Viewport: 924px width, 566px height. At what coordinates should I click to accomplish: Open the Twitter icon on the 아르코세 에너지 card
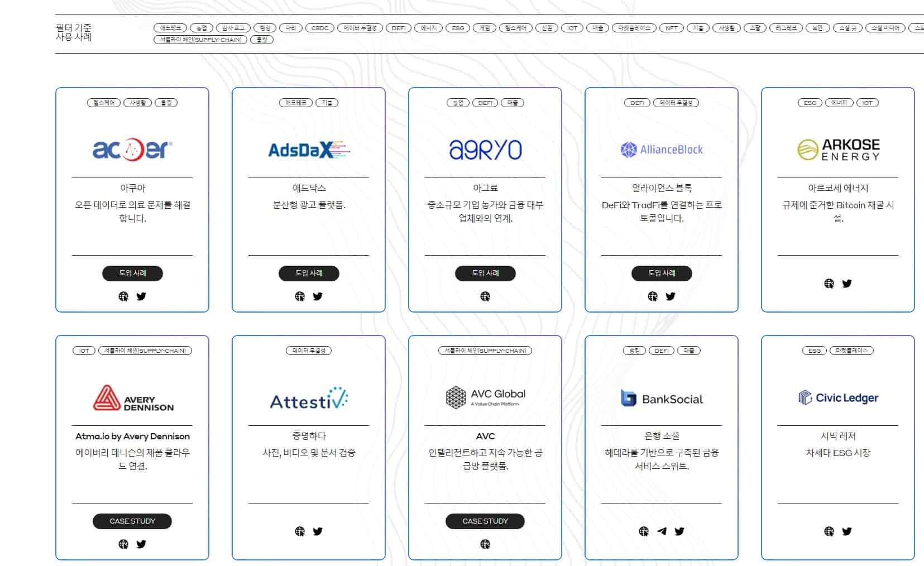[847, 284]
